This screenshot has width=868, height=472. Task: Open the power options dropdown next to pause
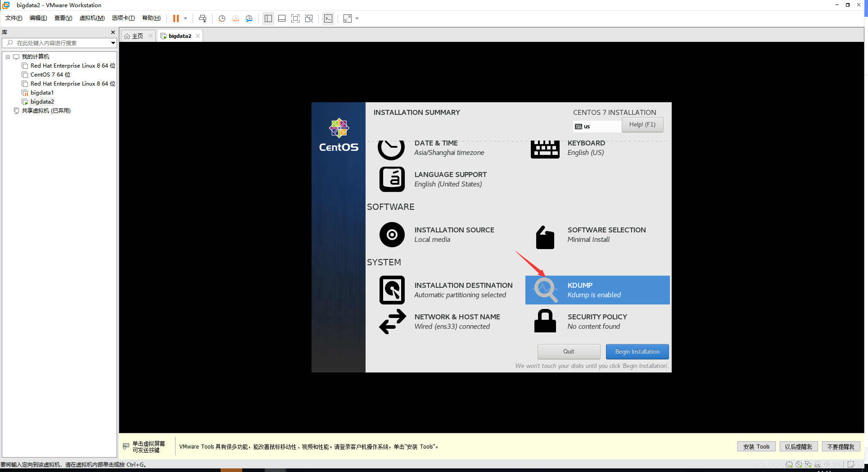pyautogui.click(x=185, y=18)
